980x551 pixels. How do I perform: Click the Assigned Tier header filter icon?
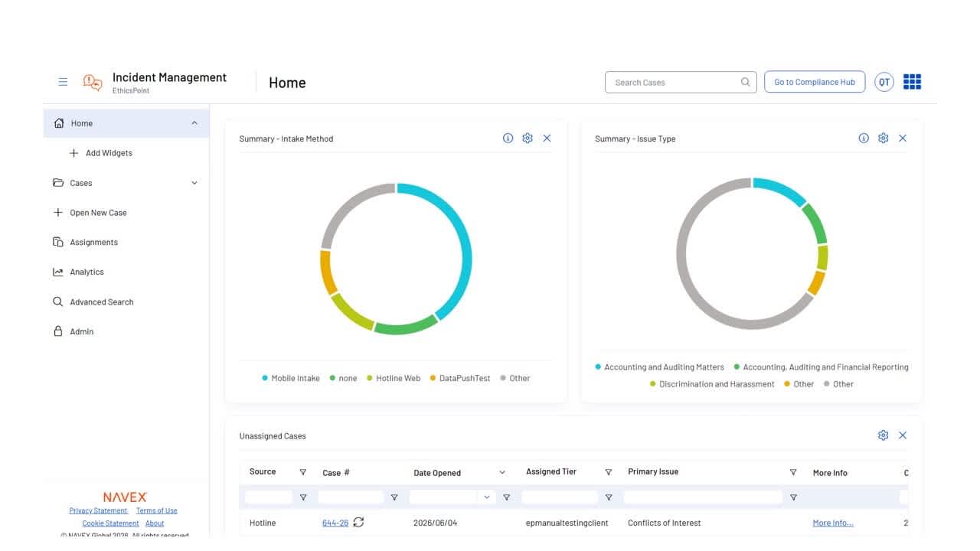pyautogui.click(x=609, y=472)
